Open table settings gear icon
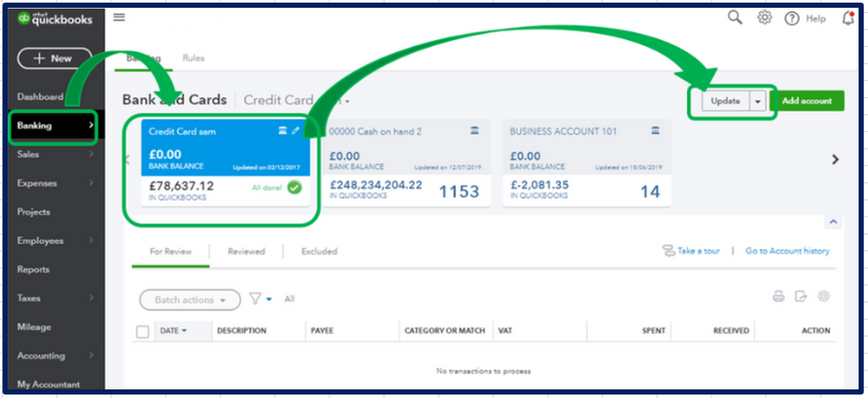Screen dimensions: 868x398 click(x=824, y=296)
